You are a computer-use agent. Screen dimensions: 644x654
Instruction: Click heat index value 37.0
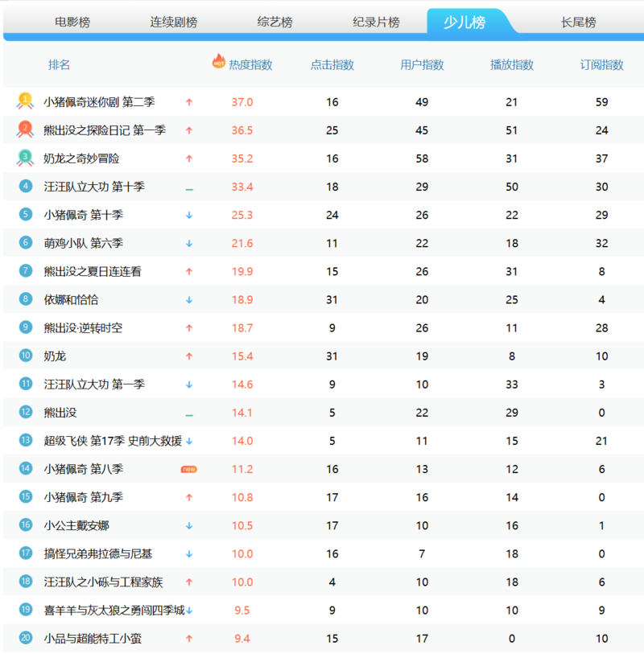242,102
